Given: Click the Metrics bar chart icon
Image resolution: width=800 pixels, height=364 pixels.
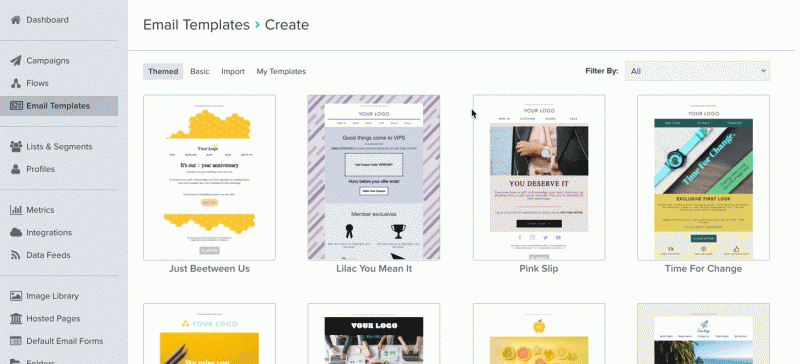Looking at the screenshot, I should tap(16, 210).
